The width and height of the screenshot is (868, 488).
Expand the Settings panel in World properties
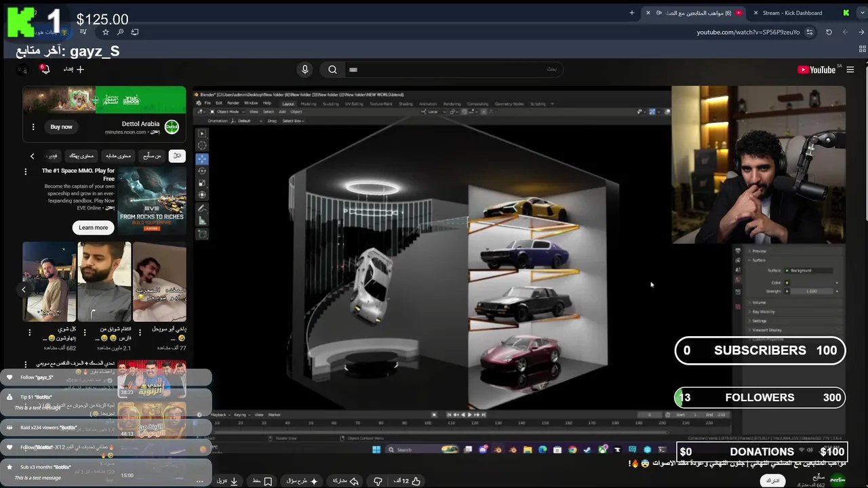click(x=759, y=321)
